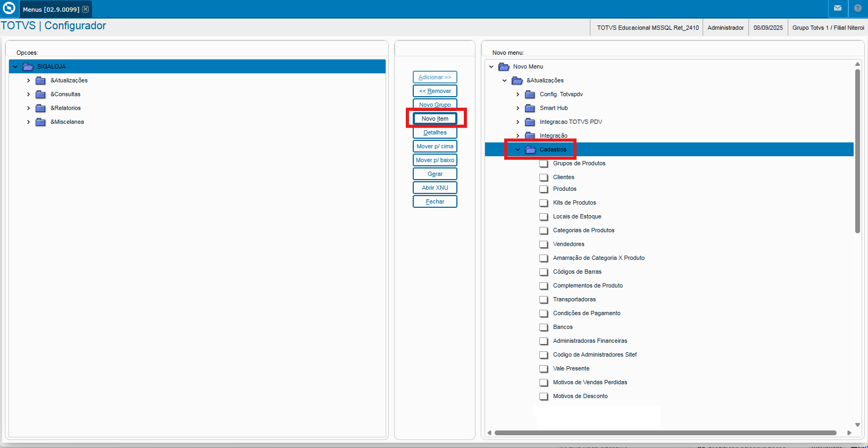Image resolution: width=868 pixels, height=448 pixels.
Task: Select Administradoras Financeiras item
Action: point(590,341)
